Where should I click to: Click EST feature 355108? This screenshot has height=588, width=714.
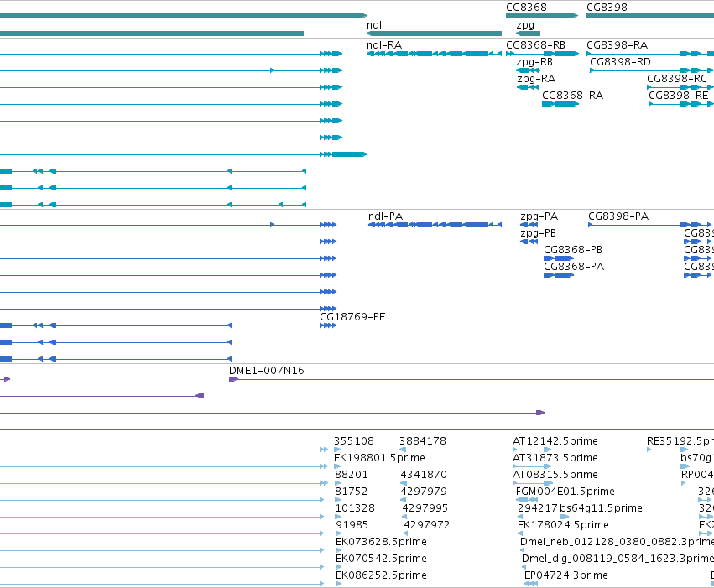point(354,441)
